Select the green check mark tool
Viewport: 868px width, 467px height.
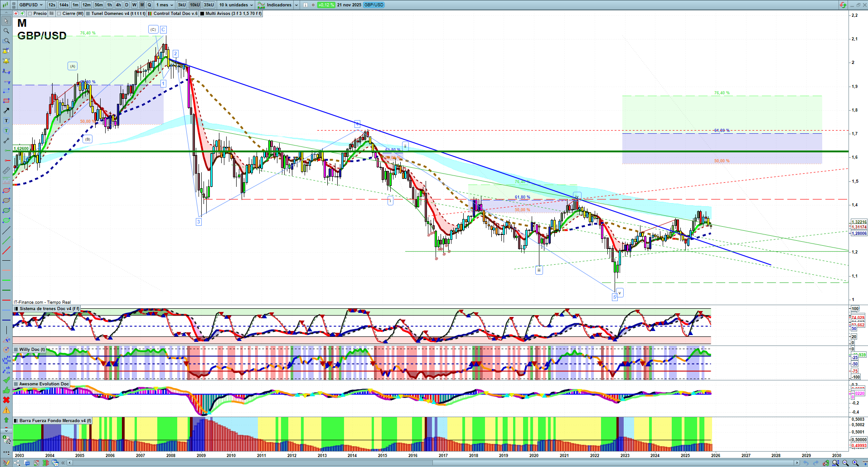click(6, 380)
